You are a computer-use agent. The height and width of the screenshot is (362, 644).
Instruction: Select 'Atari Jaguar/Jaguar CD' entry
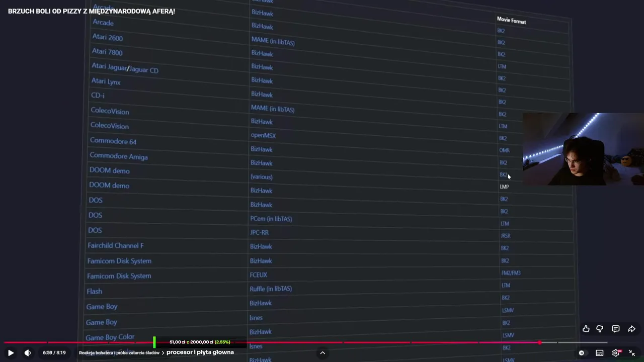(125, 68)
